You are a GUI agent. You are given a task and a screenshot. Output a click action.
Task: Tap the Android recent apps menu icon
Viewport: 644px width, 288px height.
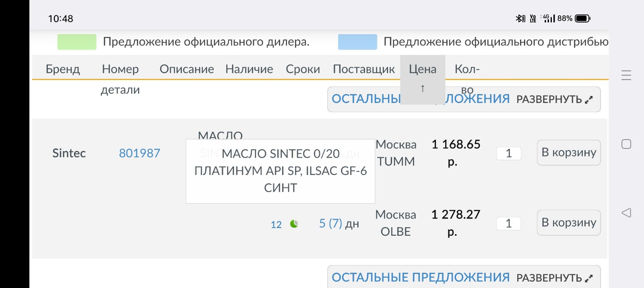pyautogui.click(x=626, y=75)
